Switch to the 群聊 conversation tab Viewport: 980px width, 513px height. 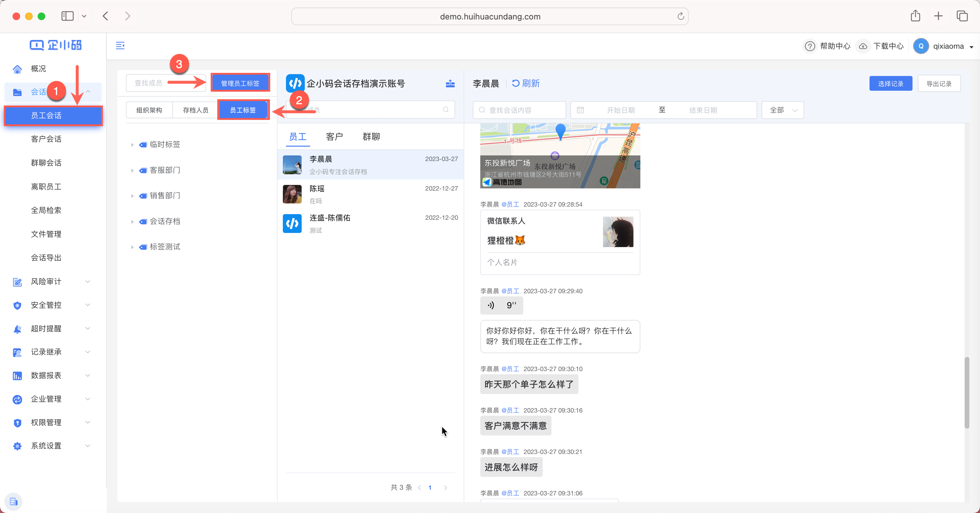coord(371,137)
